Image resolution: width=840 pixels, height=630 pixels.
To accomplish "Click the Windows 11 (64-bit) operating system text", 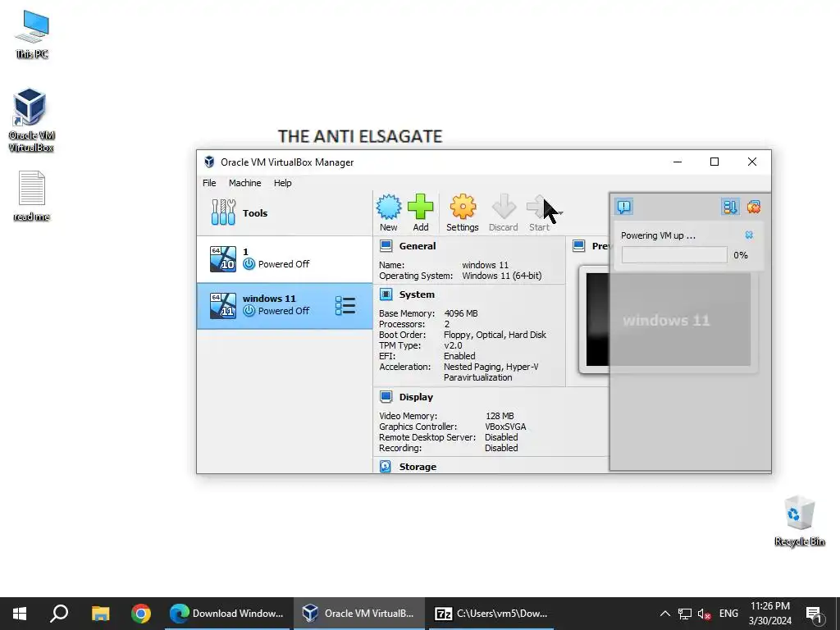I will (502, 276).
